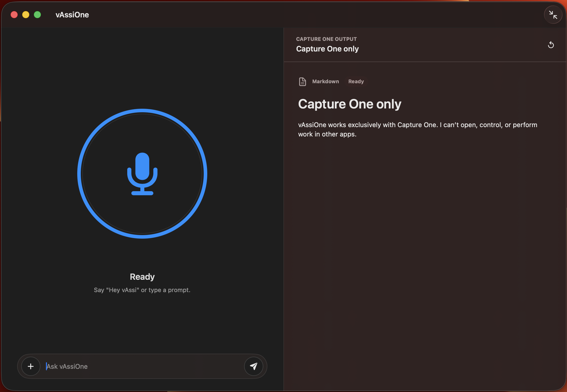567x392 pixels.
Task: Minimize the window with the yellow button
Action: point(26,15)
